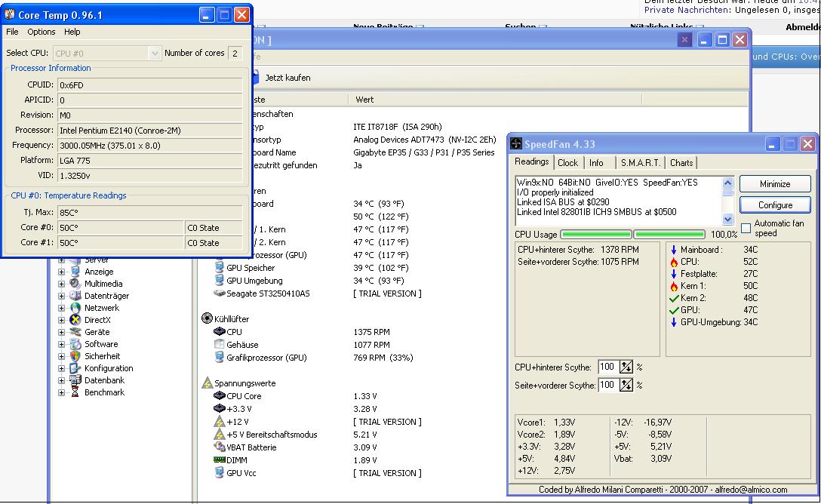Click Jetzt kaufen in the toolbar
The height and width of the screenshot is (504, 821).
(287, 78)
